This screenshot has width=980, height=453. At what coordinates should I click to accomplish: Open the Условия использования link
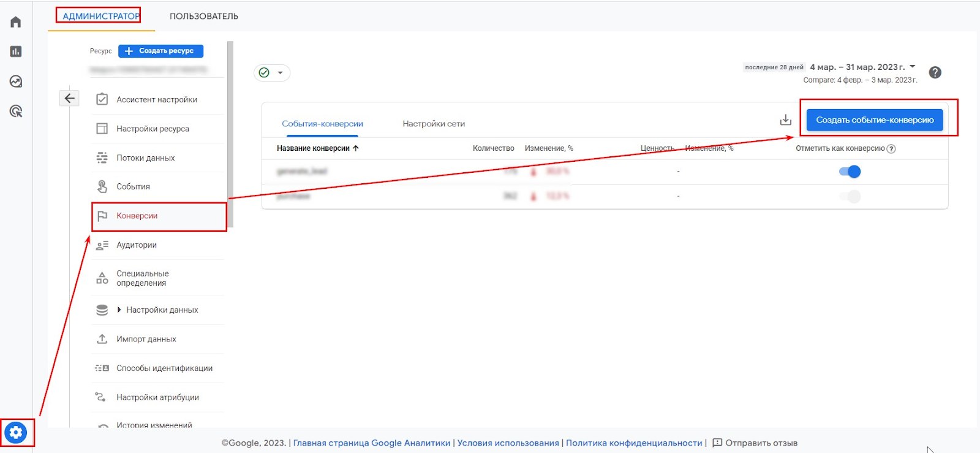(x=508, y=443)
